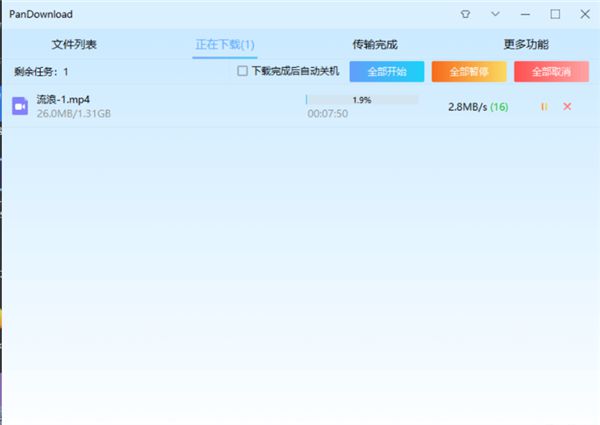The height and width of the screenshot is (425, 600).
Task: Close the PanDownload window
Action: click(585, 14)
